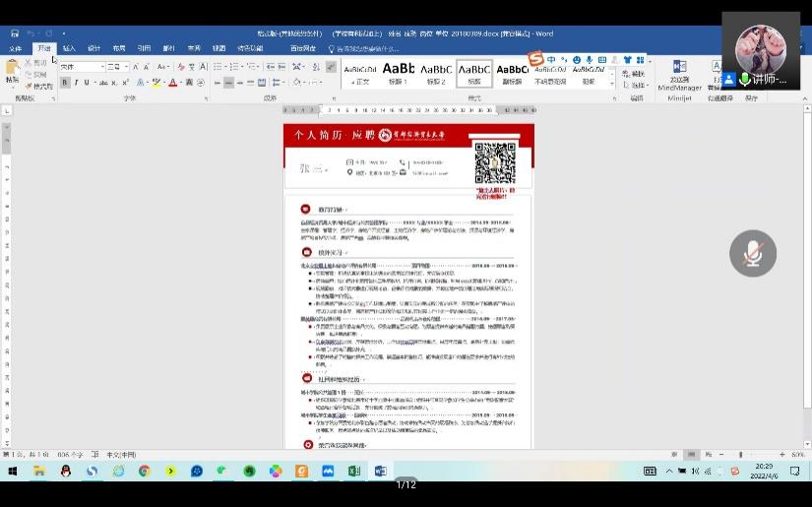The image size is (812, 507).
Task: Click the QR code image in the resume
Action: (494, 162)
